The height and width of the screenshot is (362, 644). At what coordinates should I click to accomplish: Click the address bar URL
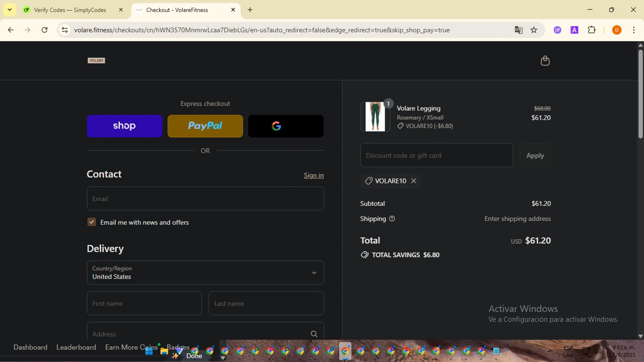[x=262, y=30]
